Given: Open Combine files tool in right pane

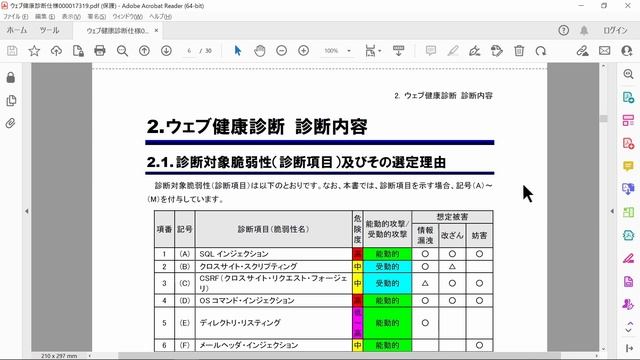Looking at the screenshot, I should coord(629,189).
